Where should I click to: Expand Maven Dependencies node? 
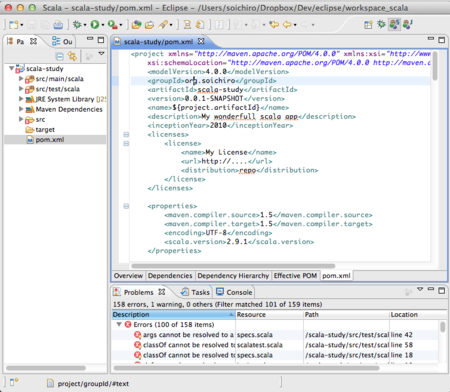[21, 109]
